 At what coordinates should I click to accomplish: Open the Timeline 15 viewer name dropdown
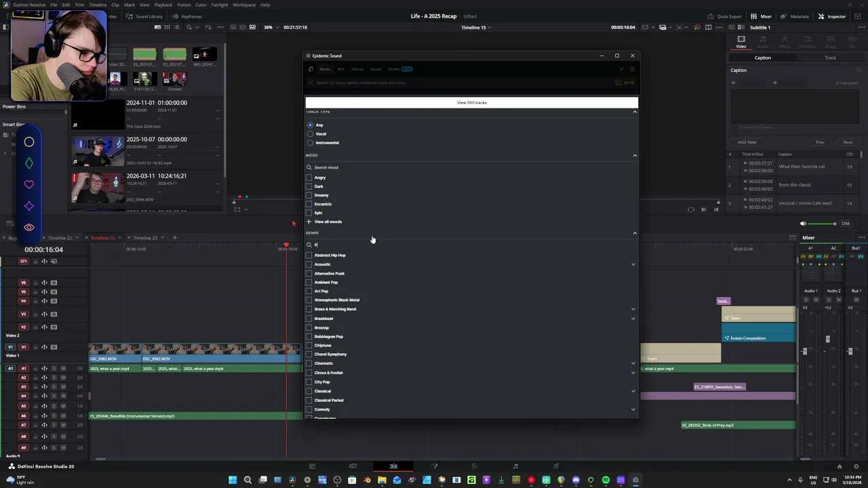click(x=475, y=27)
